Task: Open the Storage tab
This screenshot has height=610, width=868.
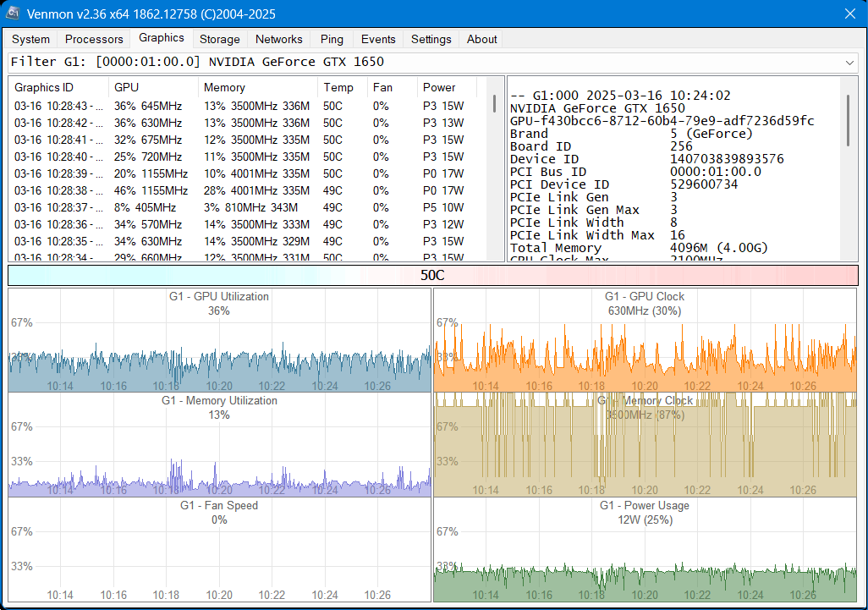Action: tap(220, 39)
